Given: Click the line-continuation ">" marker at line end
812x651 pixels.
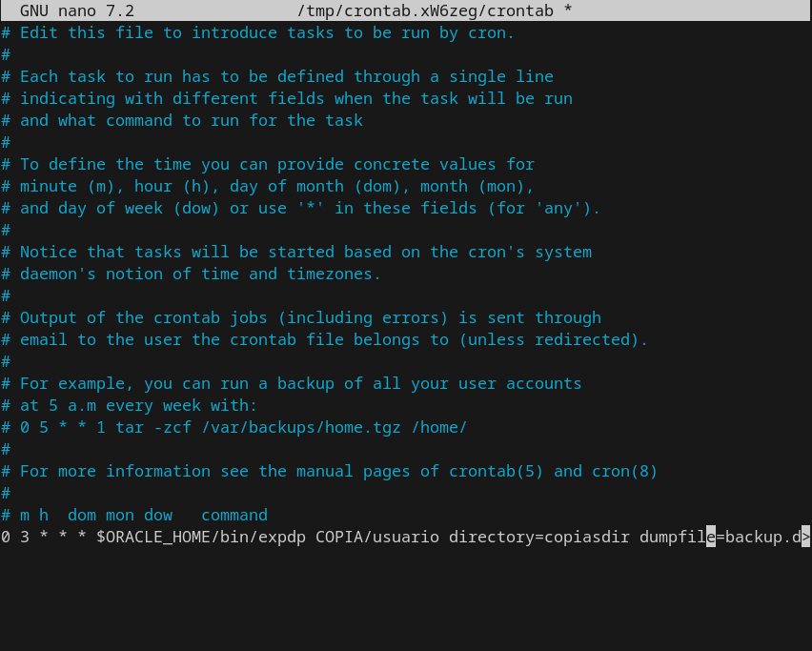Looking at the screenshot, I should 806,538.
